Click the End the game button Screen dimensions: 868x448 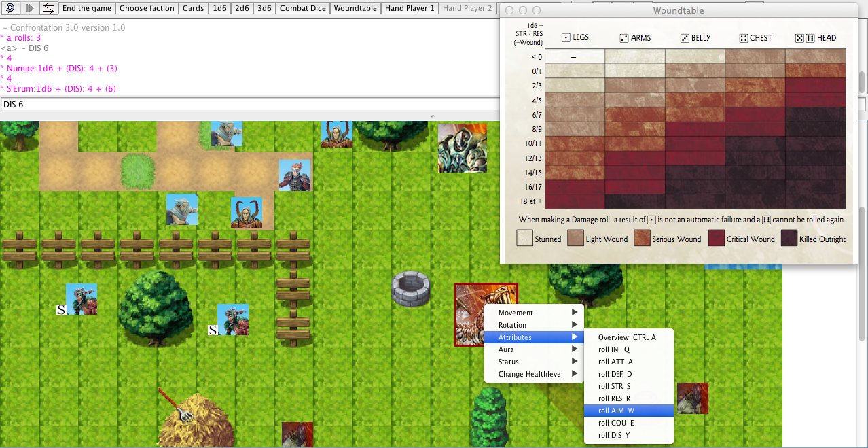coord(87,8)
